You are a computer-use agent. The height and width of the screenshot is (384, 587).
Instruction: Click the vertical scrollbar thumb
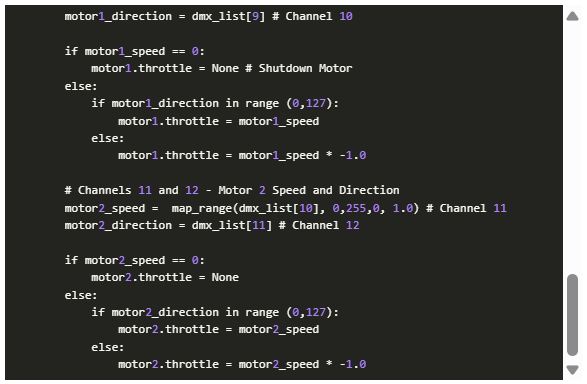click(572, 315)
